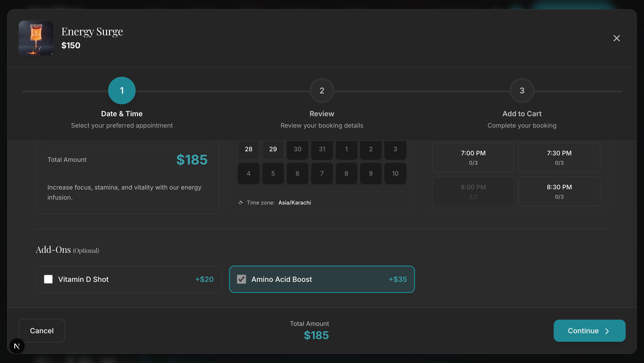Close the Energy Surge booking dialog
644x363 pixels.
coord(616,38)
